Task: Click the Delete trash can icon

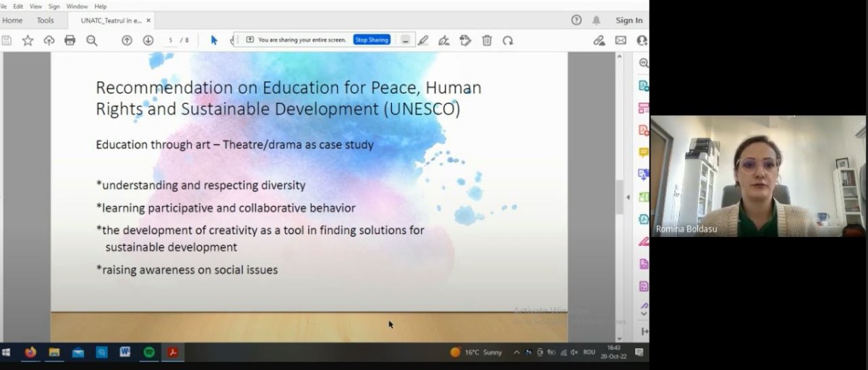Action: (x=487, y=40)
